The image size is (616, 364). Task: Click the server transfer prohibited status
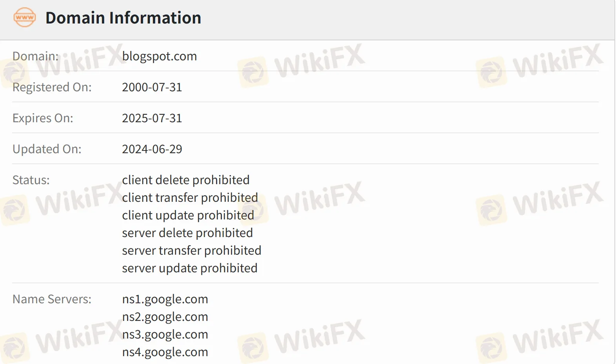191,250
